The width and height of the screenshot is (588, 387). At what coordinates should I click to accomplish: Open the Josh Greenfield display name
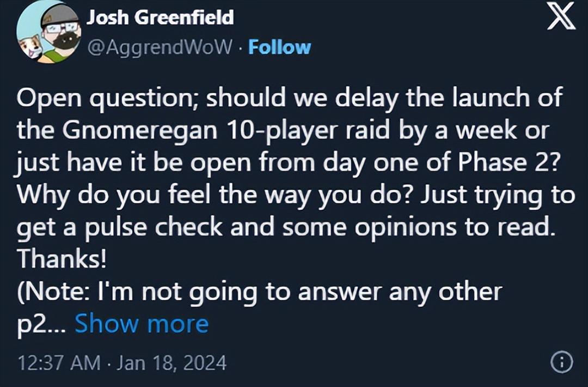click(x=160, y=18)
